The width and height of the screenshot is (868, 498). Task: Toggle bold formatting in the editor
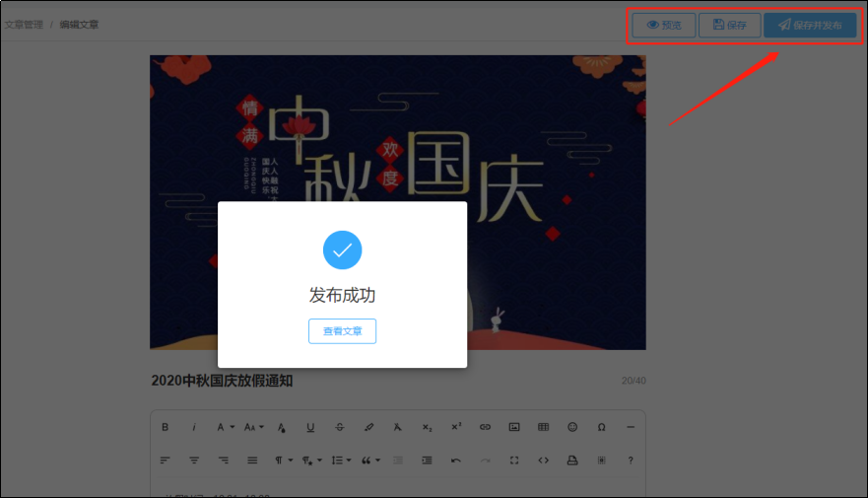click(x=165, y=427)
